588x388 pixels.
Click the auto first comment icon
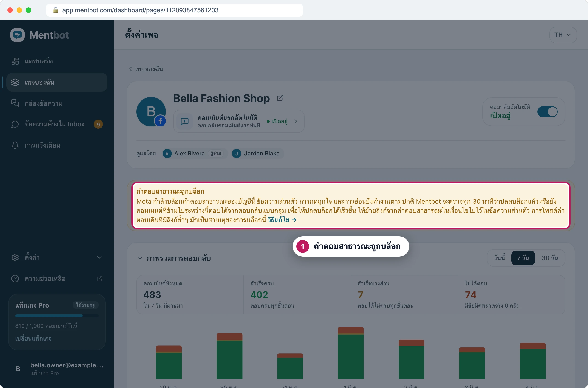pos(185,121)
